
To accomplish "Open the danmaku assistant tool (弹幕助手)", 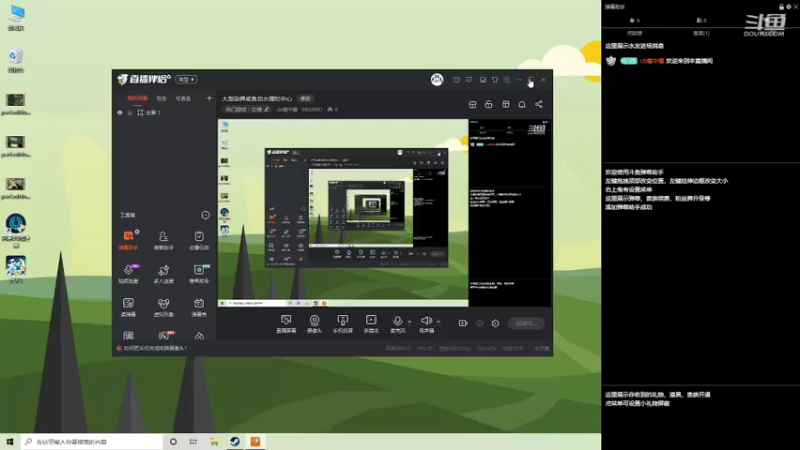I will pos(129,240).
